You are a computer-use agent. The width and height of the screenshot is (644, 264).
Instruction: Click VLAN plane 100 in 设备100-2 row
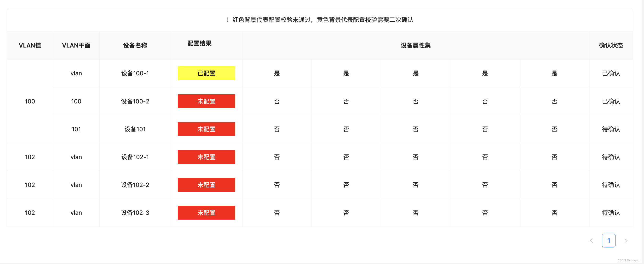click(76, 101)
